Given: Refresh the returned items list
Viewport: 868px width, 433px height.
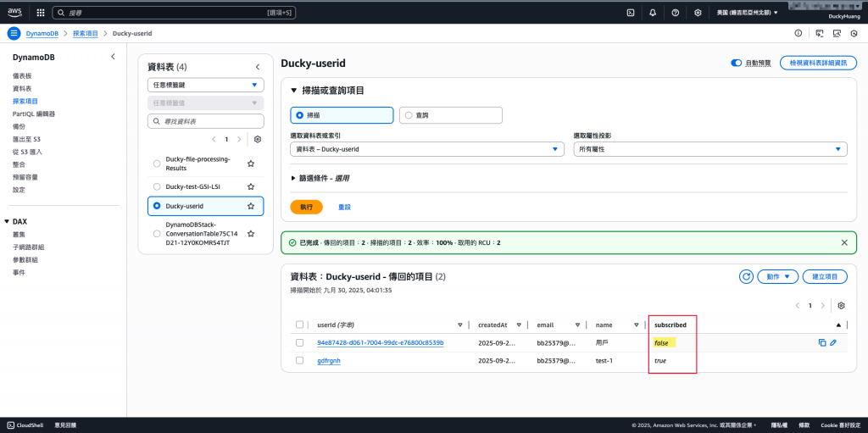Looking at the screenshot, I should tap(747, 276).
